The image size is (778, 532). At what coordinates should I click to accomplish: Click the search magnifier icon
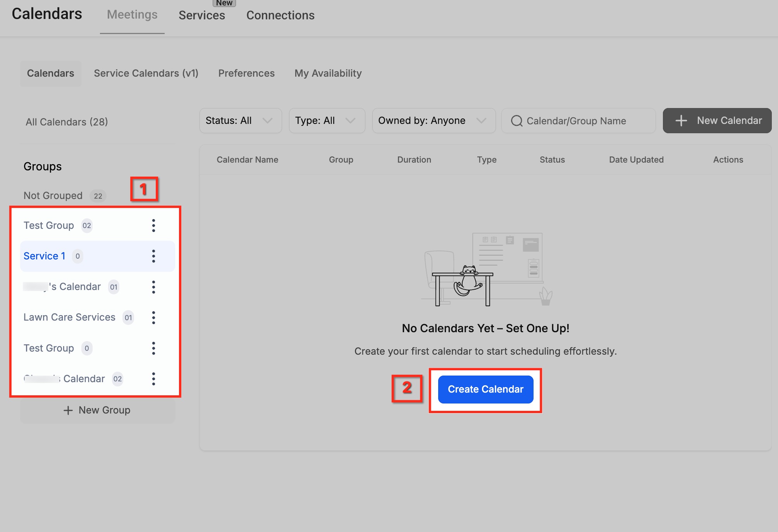pos(516,121)
